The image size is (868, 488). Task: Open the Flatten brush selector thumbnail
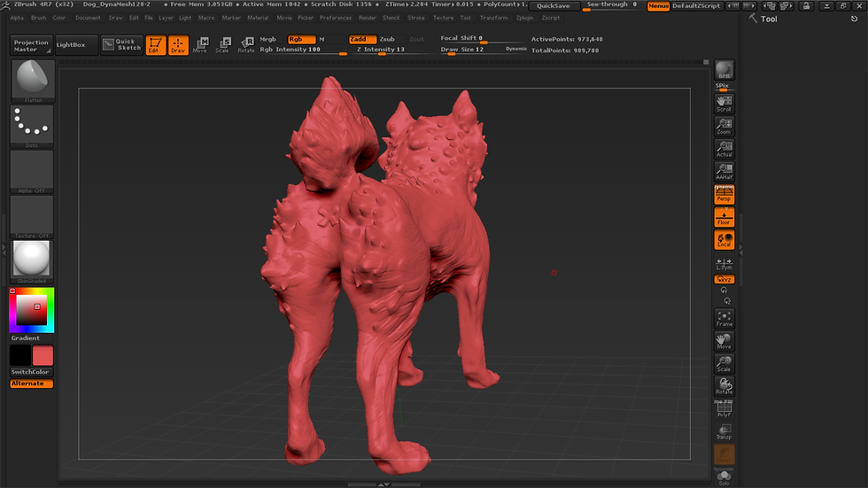coord(32,81)
